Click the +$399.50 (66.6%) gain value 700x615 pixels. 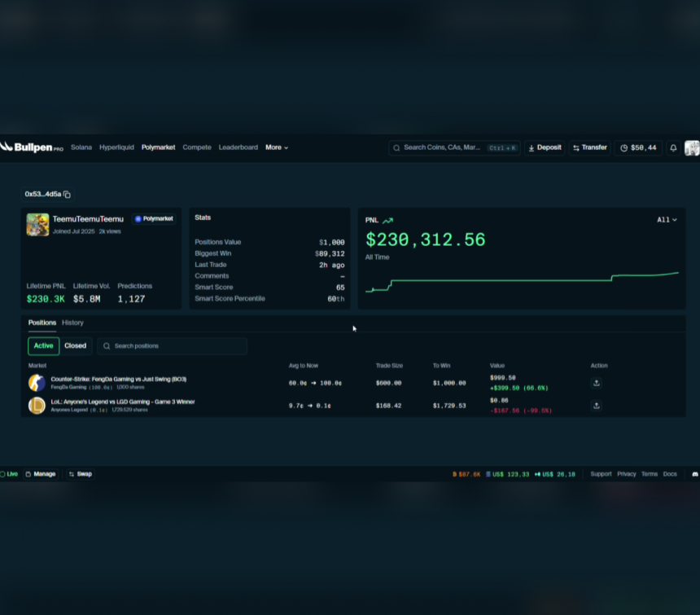519,388
